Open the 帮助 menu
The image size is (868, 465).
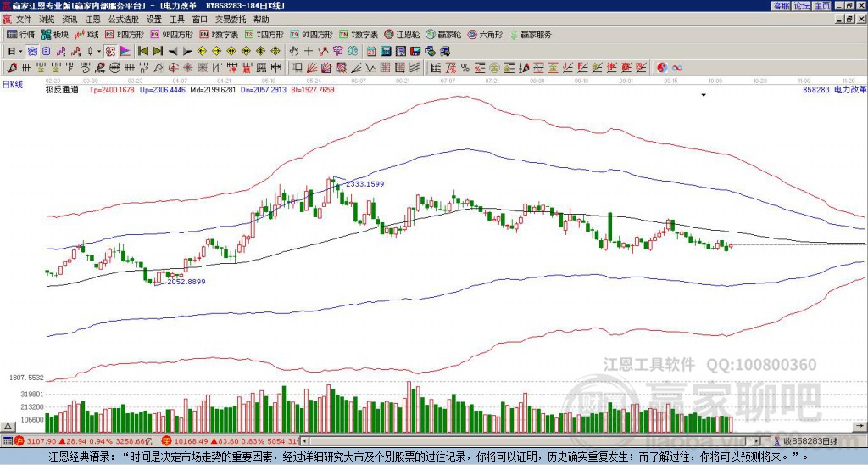(x=261, y=20)
